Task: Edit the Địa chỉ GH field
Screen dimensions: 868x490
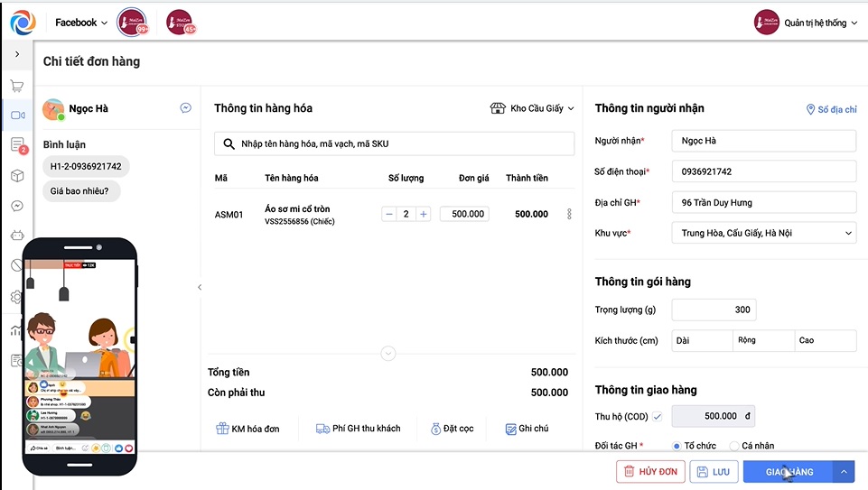Action: click(x=764, y=202)
